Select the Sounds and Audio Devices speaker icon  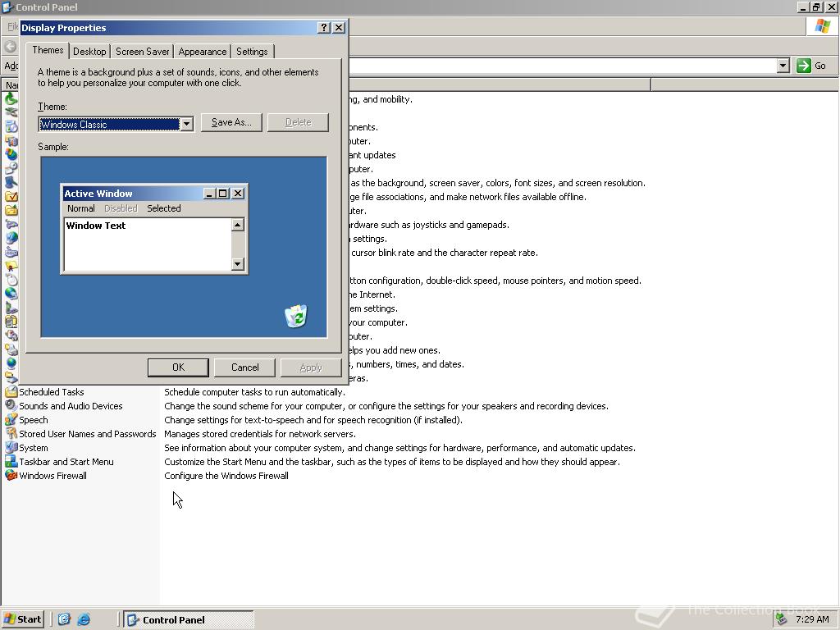[x=11, y=405]
